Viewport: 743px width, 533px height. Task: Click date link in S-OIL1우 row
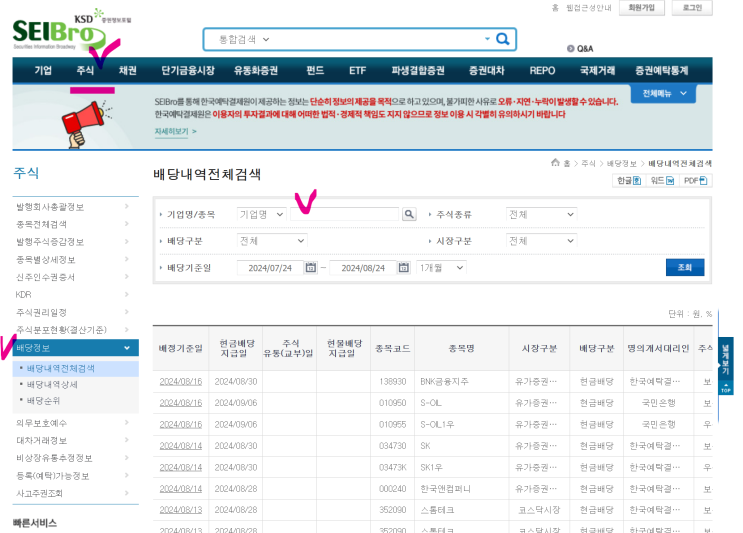pyautogui.click(x=181, y=425)
